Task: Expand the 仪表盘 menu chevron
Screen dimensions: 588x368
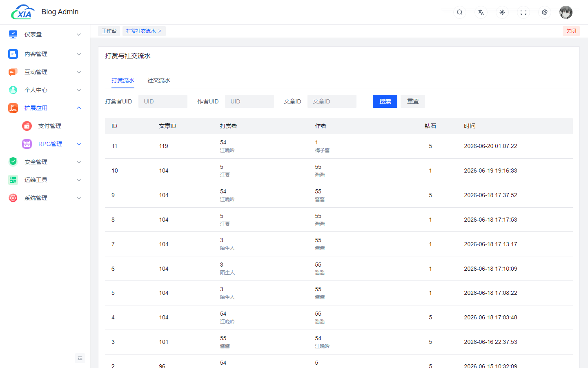Action: (79, 35)
